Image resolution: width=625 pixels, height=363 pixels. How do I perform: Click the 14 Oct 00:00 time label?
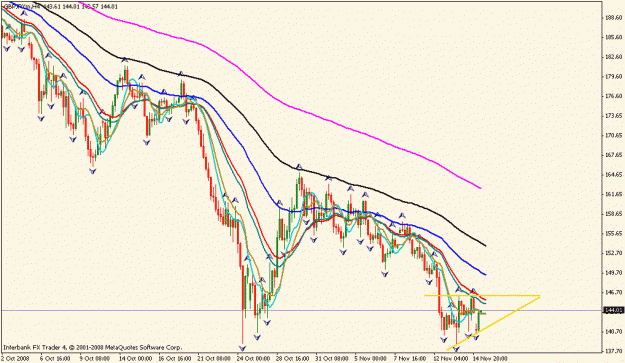136,359
